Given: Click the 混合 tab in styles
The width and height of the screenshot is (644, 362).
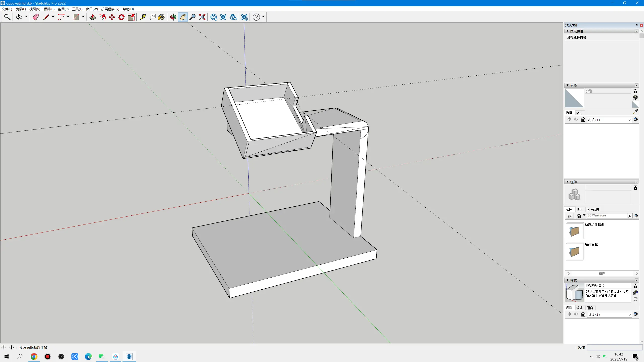Looking at the screenshot, I should (x=590, y=308).
